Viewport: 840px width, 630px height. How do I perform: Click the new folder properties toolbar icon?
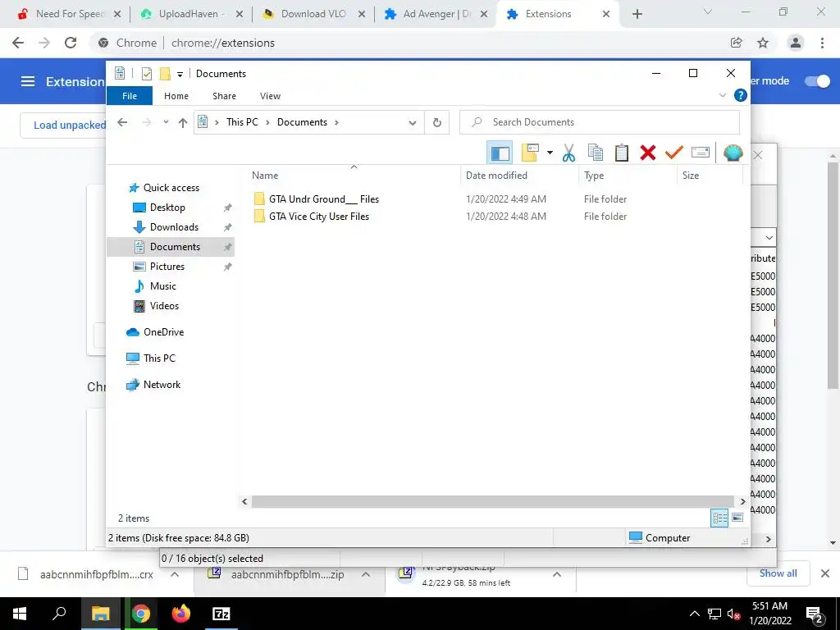(530, 153)
